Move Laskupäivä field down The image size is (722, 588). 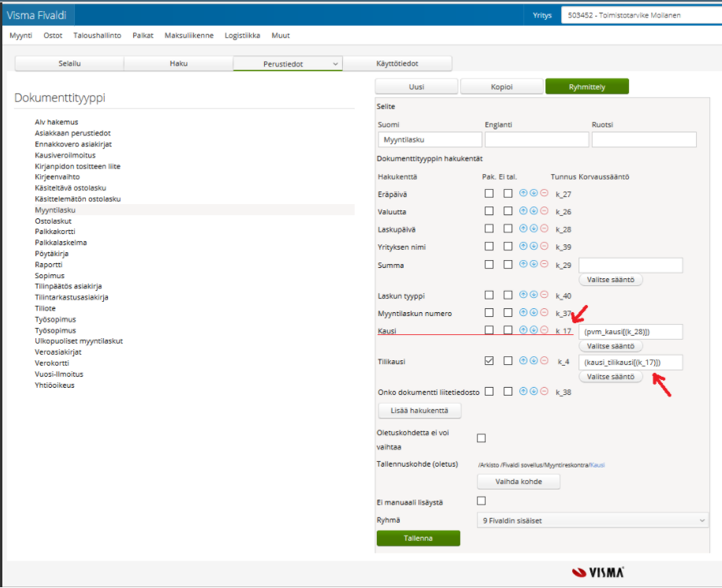tap(534, 229)
